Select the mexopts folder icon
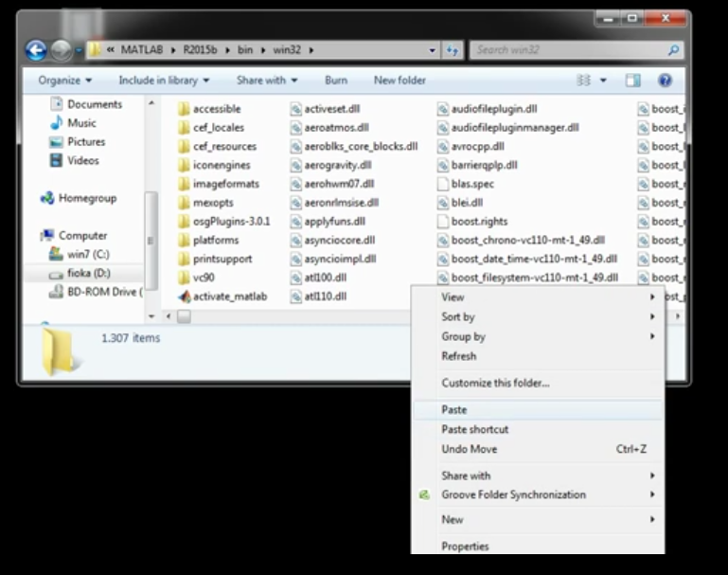 [184, 203]
